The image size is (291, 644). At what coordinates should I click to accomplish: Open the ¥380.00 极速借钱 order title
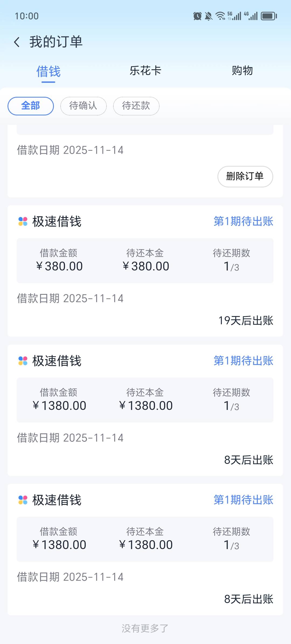pyautogui.click(x=57, y=222)
